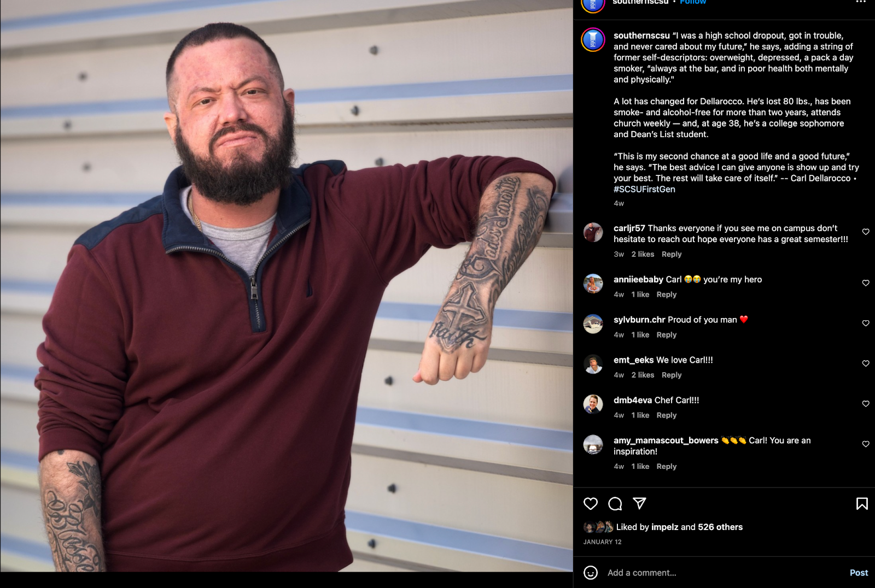This screenshot has height=588, width=875.
Task: Like the post with the heart icon
Action: point(591,504)
